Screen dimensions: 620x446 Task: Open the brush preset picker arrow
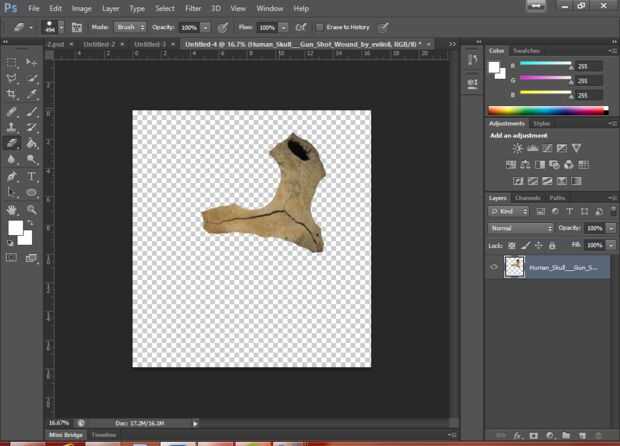[61, 27]
